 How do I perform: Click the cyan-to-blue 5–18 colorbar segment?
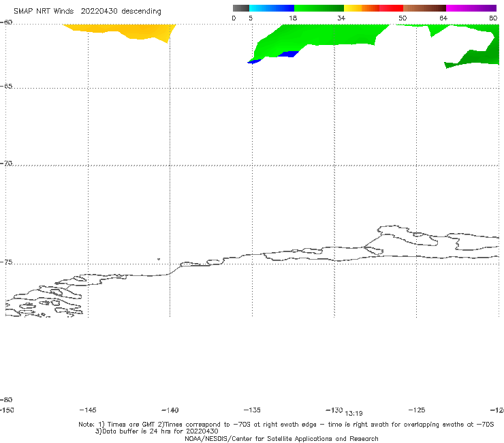tap(272, 8)
